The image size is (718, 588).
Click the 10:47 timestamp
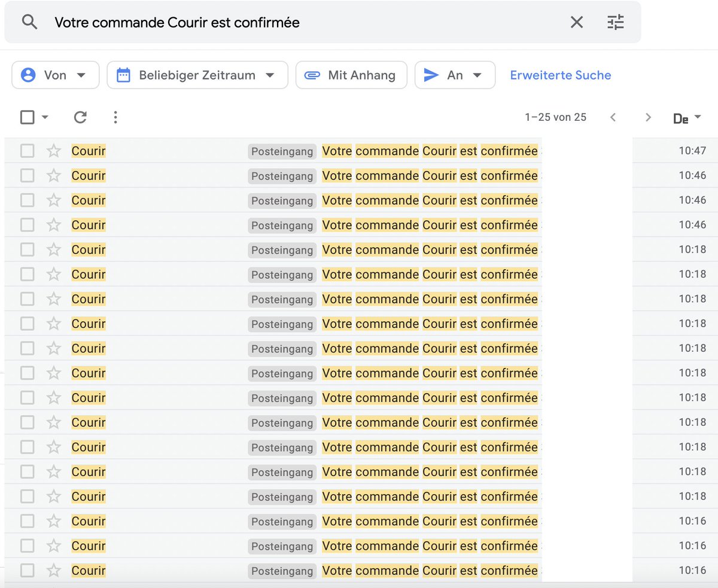[692, 151]
